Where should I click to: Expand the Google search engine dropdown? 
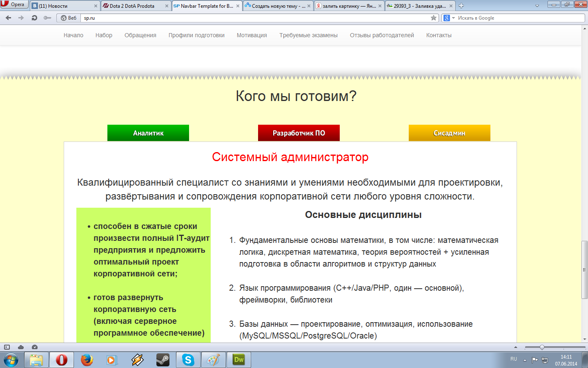coord(449,18)
